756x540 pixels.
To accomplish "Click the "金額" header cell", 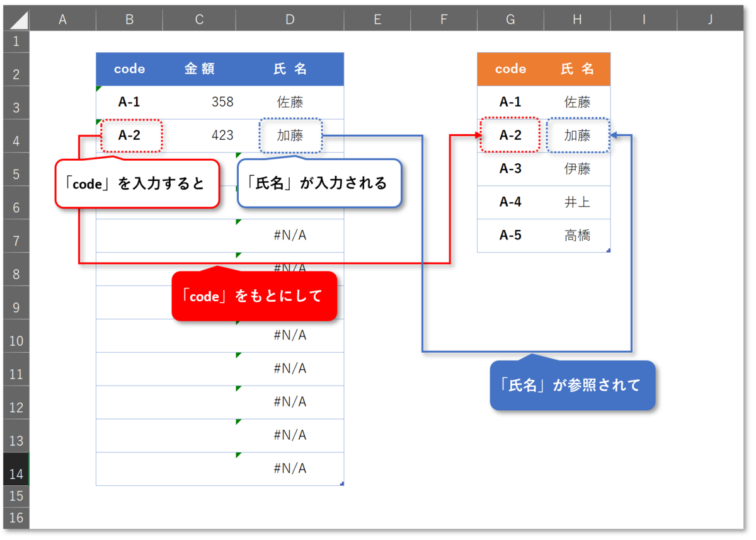I will (x=199, y=69).
